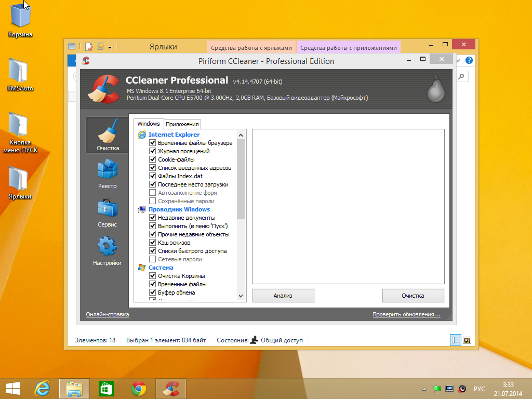The width and height of the screenshot is (532, 399).
Task: Open Explorer help question mark icon
Action: 469,60
